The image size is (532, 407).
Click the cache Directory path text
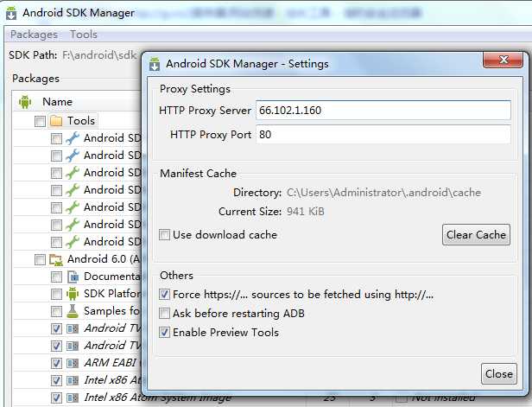coord(383,193)
